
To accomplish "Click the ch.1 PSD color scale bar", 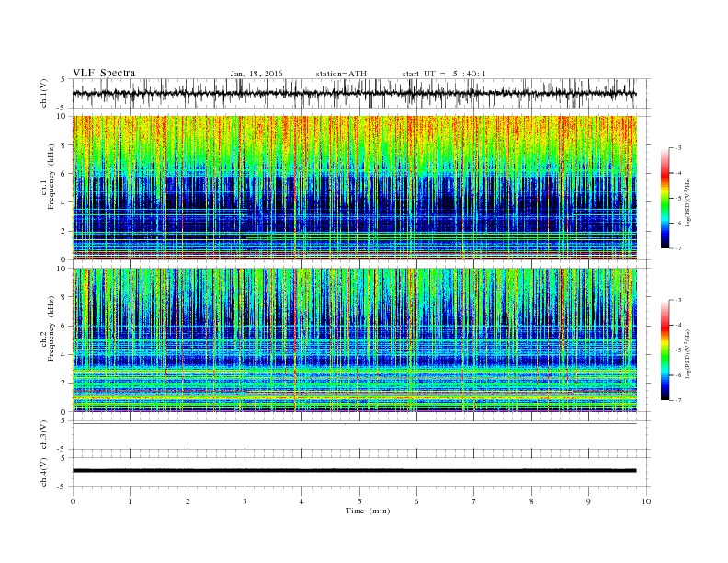I will [x=665, y=198].
